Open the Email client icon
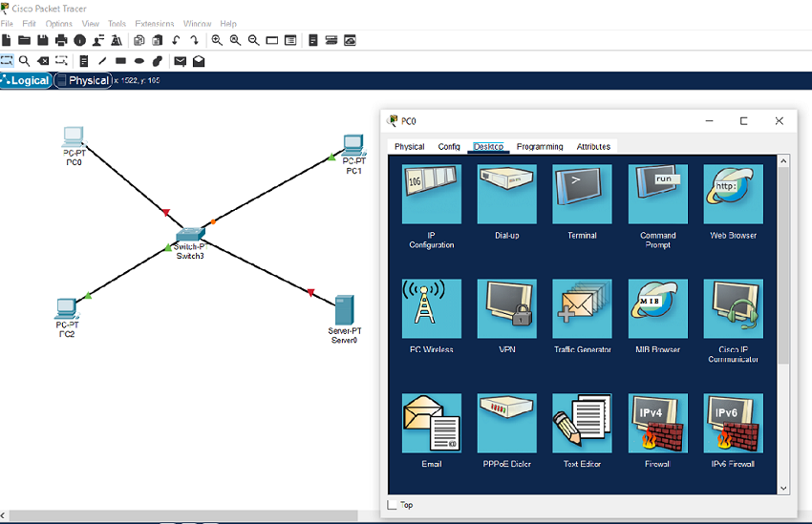The height and width of the screenshot is (524, 812). (432, 423)
